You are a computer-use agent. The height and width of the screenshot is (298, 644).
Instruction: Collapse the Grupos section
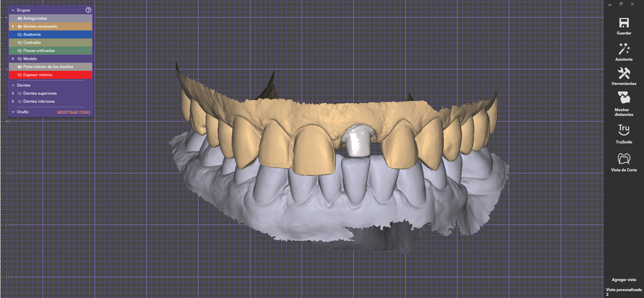pyautogui.click(x=13, y=10)
